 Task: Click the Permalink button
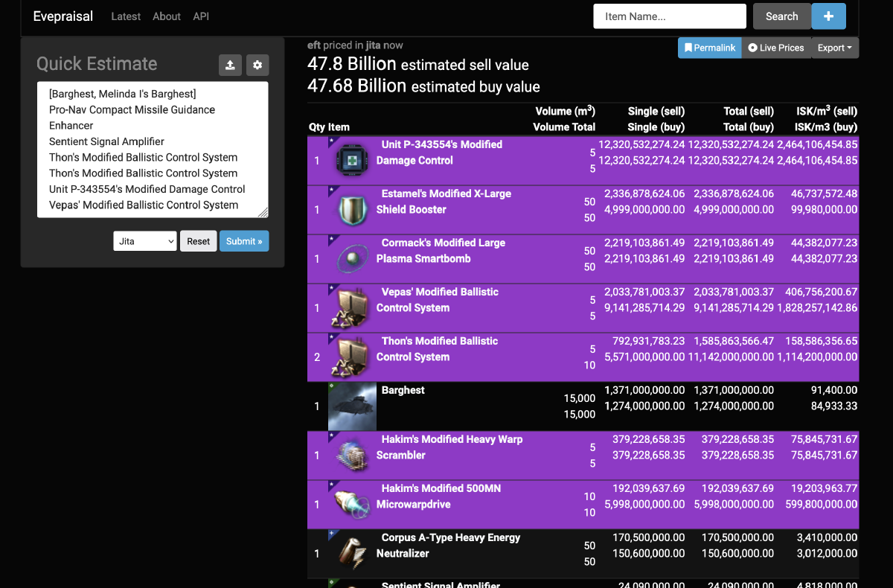[709, 48]
